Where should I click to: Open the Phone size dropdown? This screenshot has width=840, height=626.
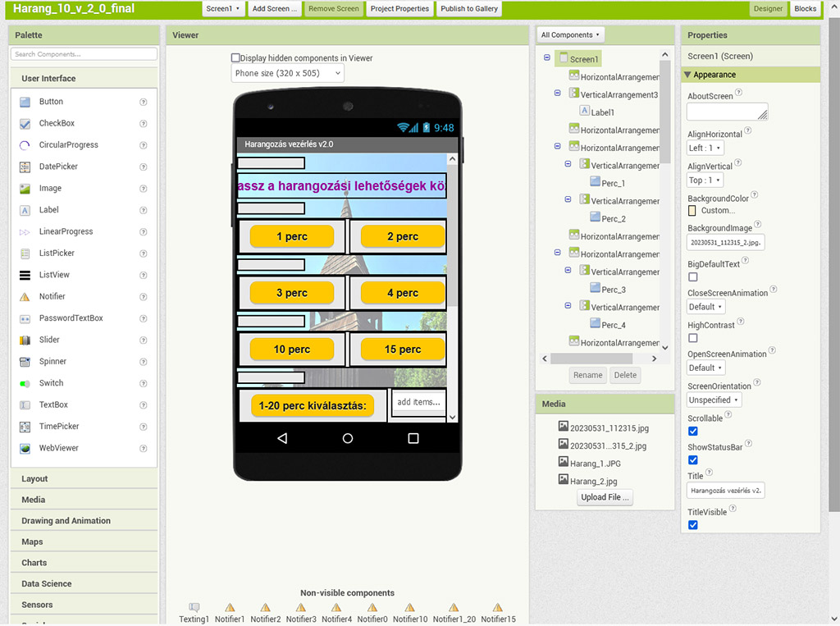point(288,73)
